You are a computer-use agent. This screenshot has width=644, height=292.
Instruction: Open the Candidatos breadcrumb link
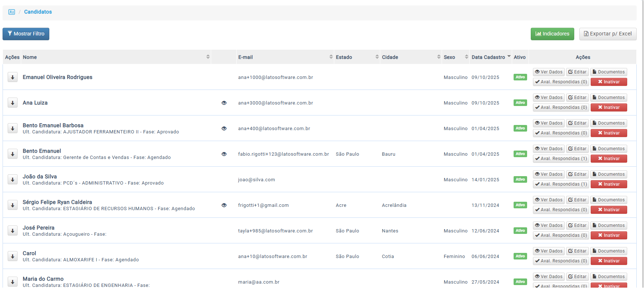(38, 12)
